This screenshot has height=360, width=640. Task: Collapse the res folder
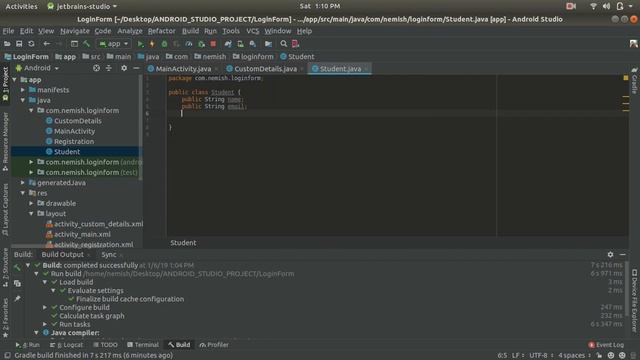23,193
